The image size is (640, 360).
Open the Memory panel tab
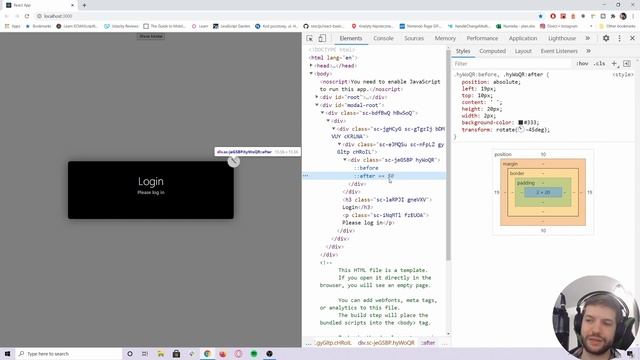pos(445,38)
